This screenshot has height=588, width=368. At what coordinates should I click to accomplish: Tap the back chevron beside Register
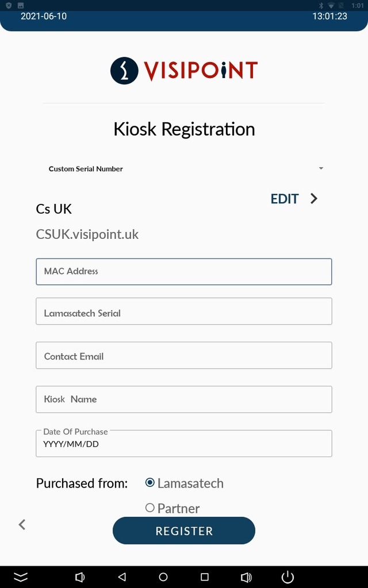(x=22, y=524)
